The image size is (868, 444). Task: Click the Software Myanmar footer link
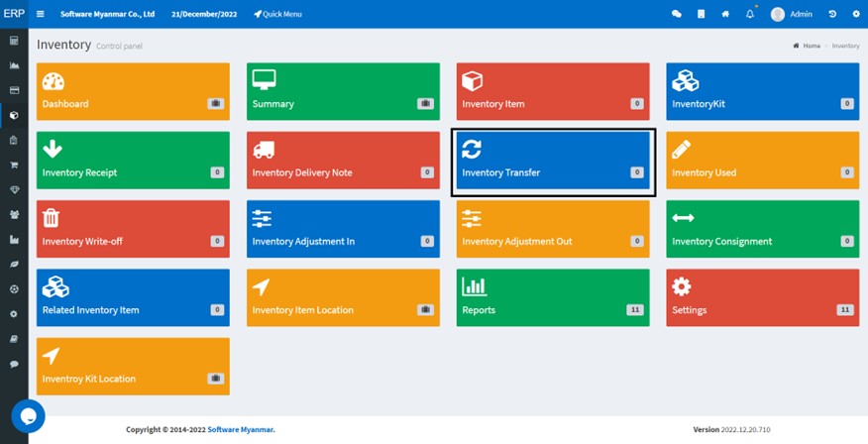[241, 429]
